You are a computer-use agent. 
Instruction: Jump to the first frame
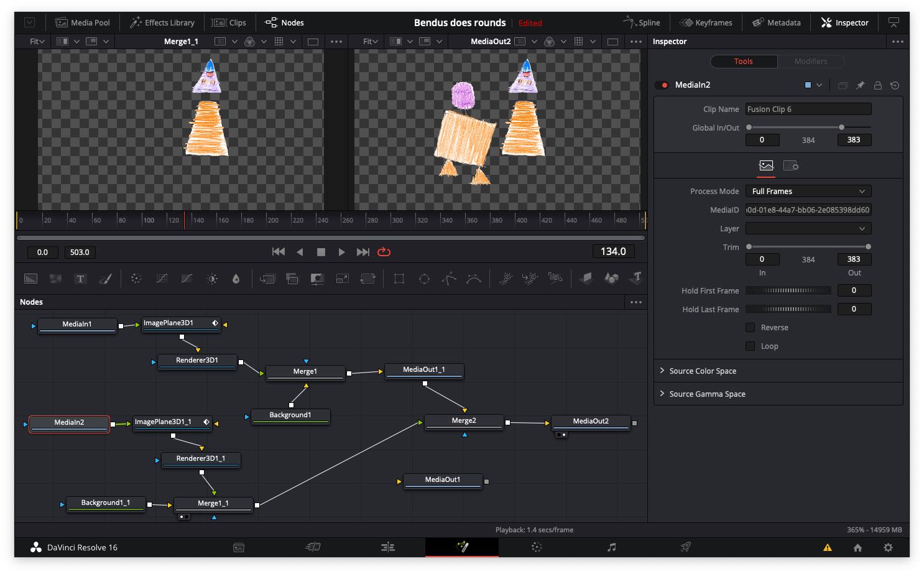point(279,252)
